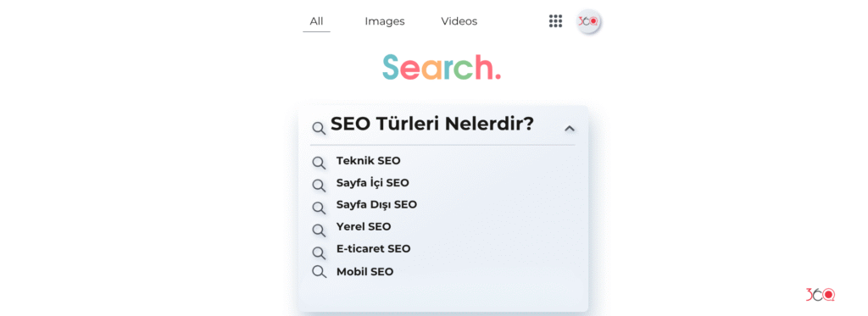
Task: Click search icon next to Sayfa Dışı SEO
Action: (x=319, y=208)
